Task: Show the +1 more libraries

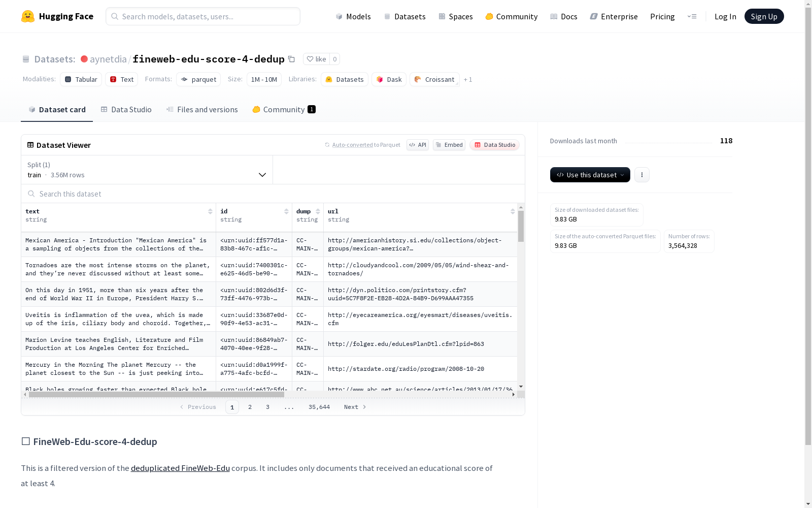Action: 468,80
